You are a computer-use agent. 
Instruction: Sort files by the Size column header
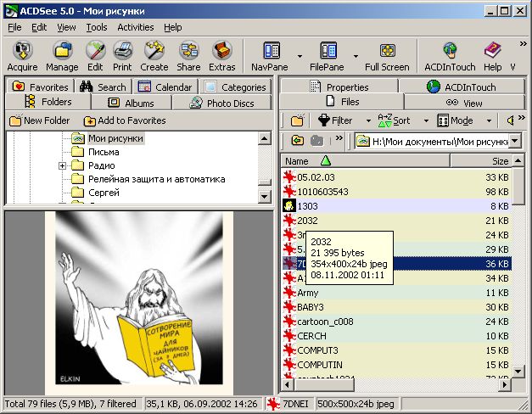[x=481, y=161]
